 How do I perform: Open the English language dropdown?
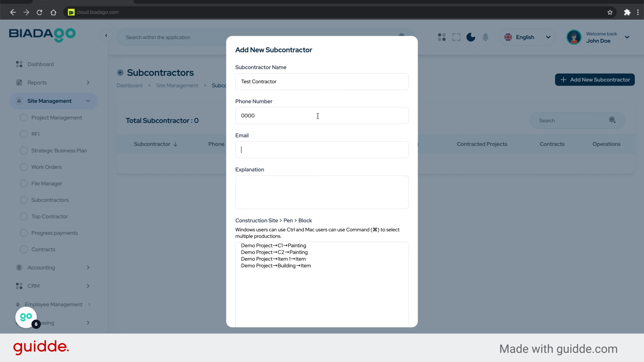click(528, 37)
